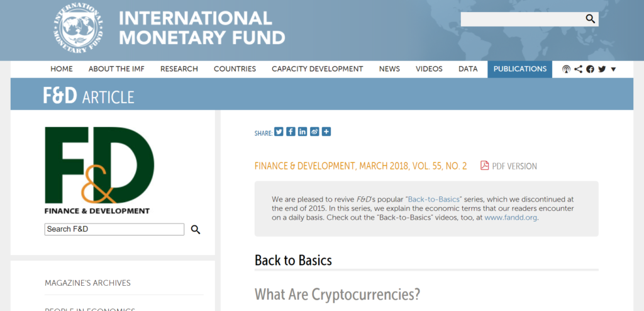Open the Finance & Development March 2018 link
Viewport: 644px width, 311px height.
click(360, 166)
